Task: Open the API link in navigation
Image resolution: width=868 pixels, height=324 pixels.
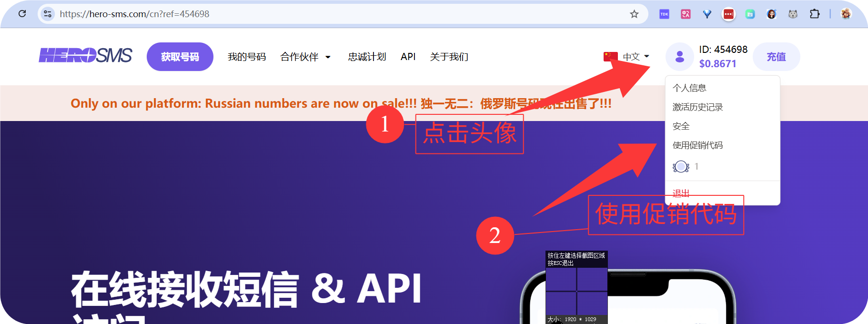Action: 408,57
